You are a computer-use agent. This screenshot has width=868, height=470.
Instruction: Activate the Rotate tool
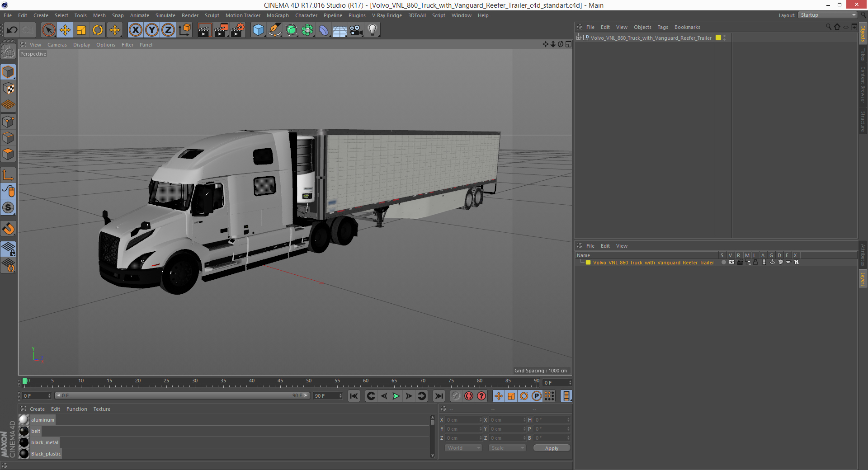pyautogui.click(x=98, y=30)
